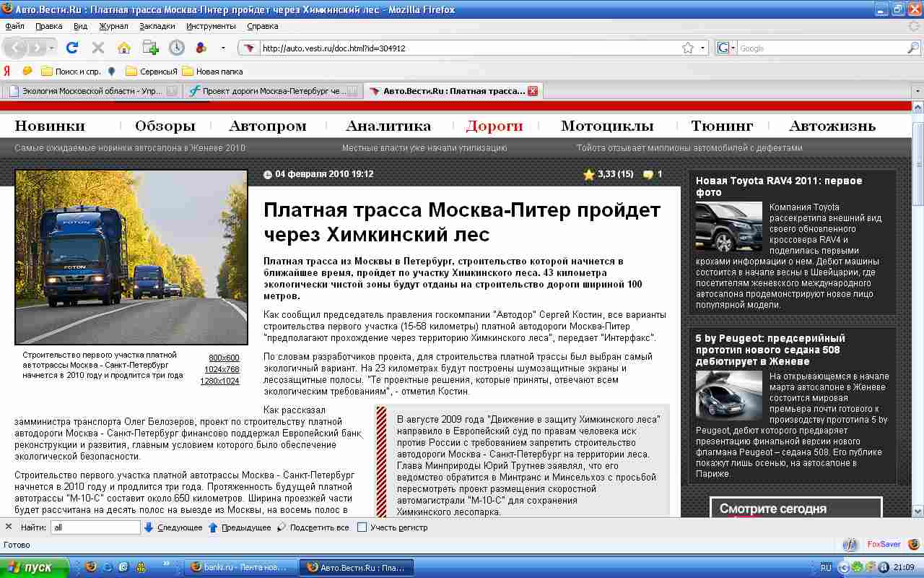Open the Закладки menu
This screenshot has height=578, width=924.
pyautogui.click(x=157, y=26)
